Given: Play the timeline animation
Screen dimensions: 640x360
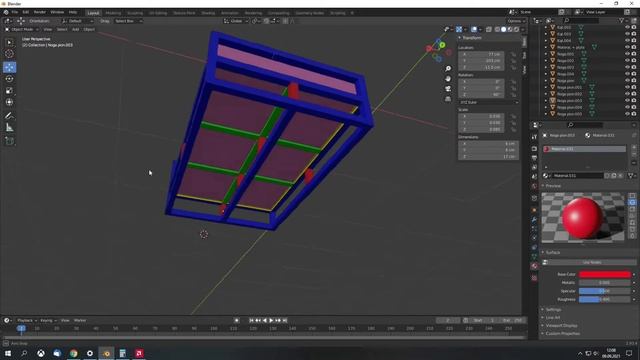Looking at the screenshot, I should click(271, 320).
